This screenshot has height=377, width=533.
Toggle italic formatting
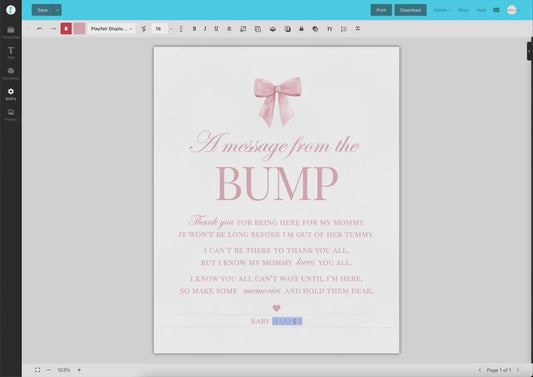coord(205,29)
